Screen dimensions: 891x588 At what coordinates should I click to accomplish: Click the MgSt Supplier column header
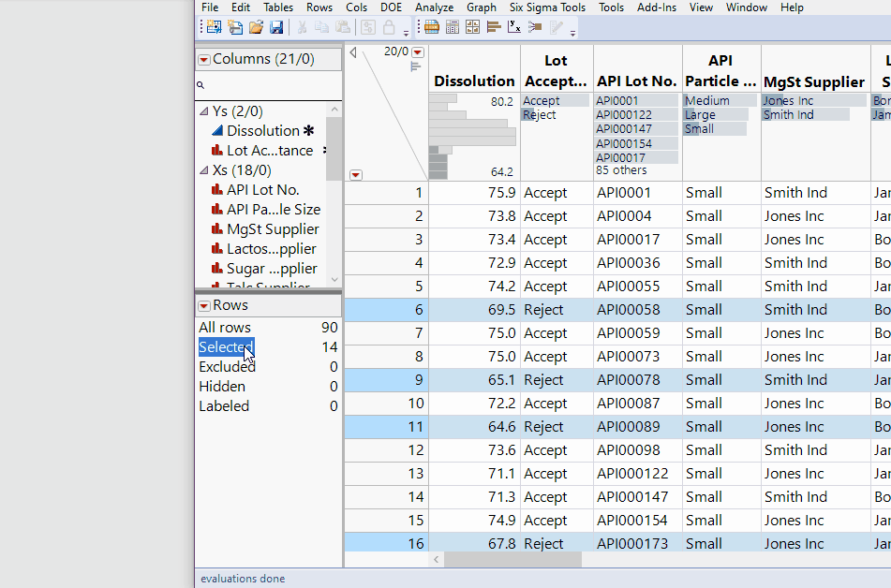pos(814,81)
